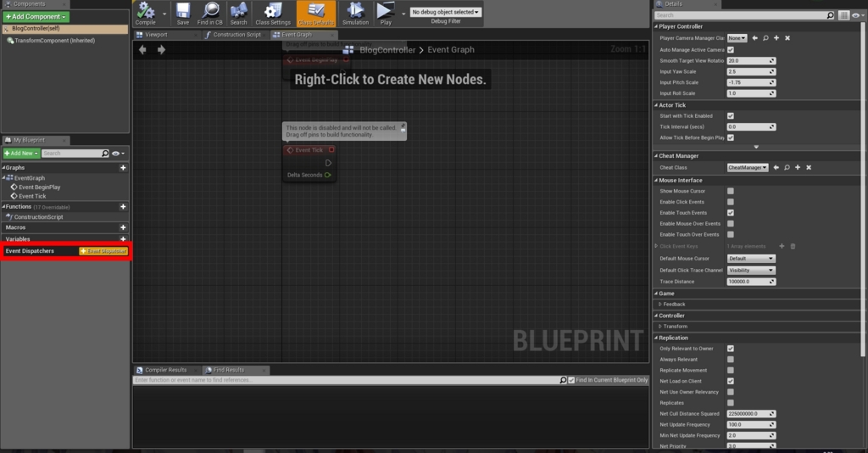Open view options eye in My Blueprint
868x453 pixels.
118,154
